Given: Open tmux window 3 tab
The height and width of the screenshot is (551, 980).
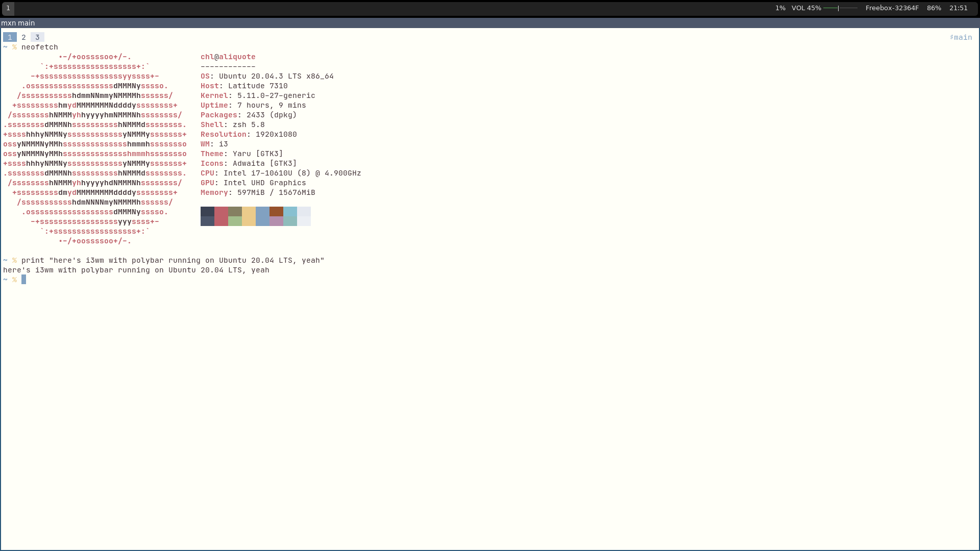Looking at the screenshot, I should pyautogui.click(x=37, y=37).
